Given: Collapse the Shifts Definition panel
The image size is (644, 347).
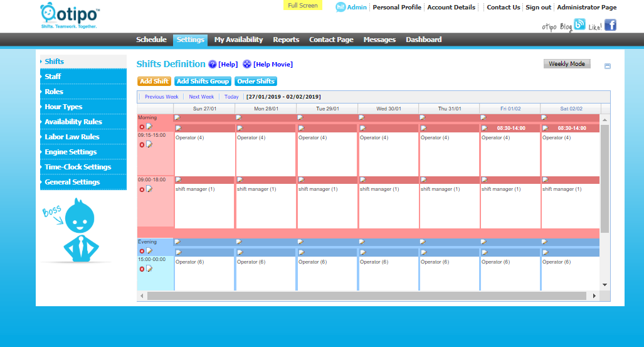Looking at the screenshot, I should [607, 67].
